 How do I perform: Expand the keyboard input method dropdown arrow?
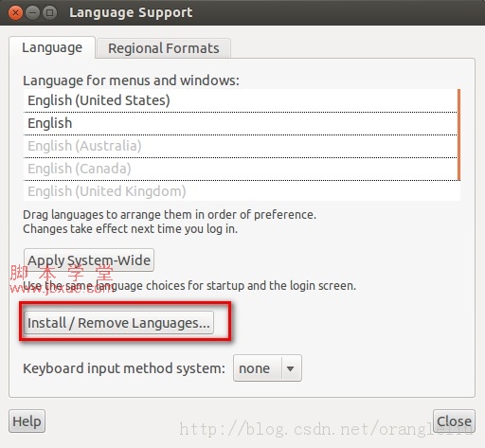coord(291,368)
